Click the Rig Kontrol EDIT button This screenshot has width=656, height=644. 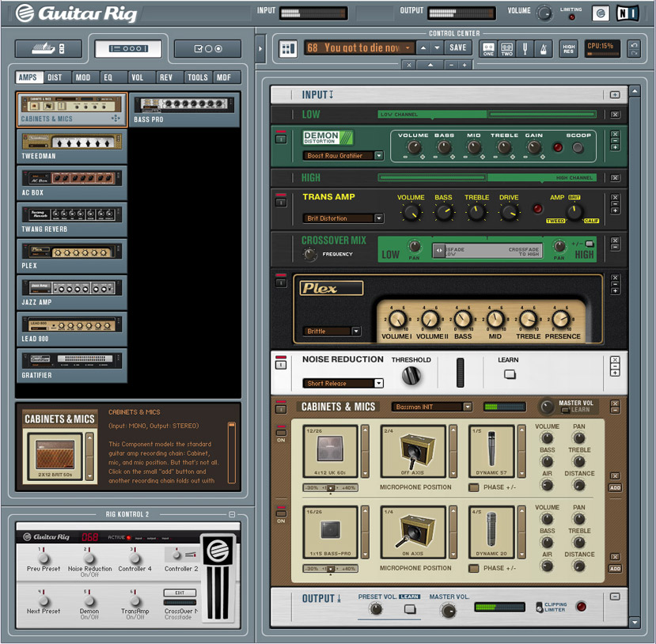coord(180,593)
